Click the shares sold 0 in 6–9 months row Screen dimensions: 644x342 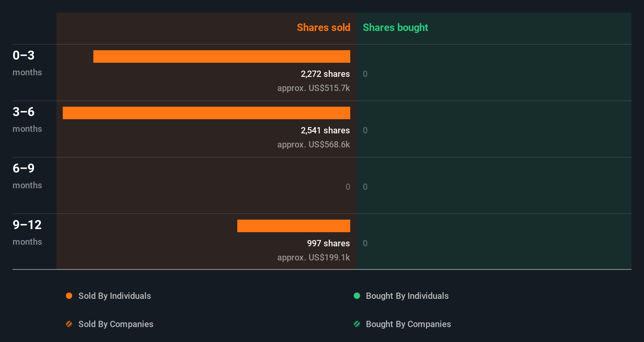tap(348, 187)
